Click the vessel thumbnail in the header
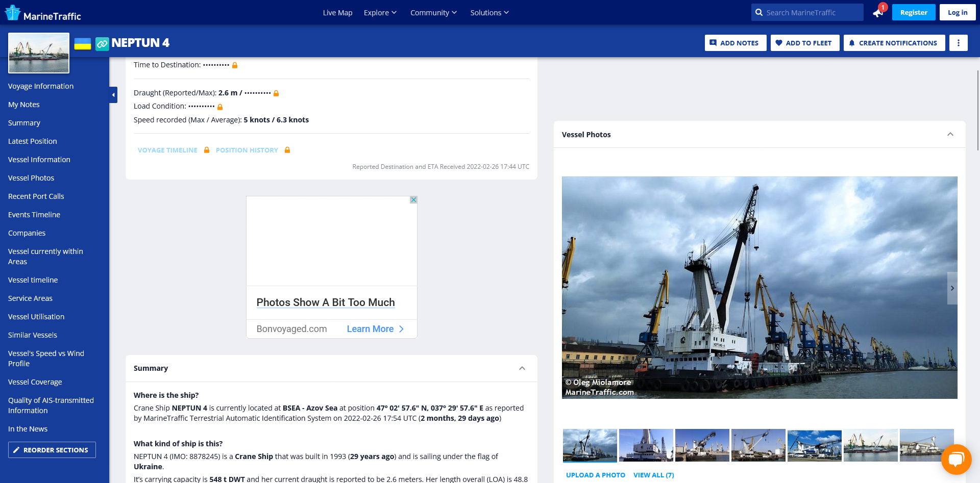 click(39, 53)
